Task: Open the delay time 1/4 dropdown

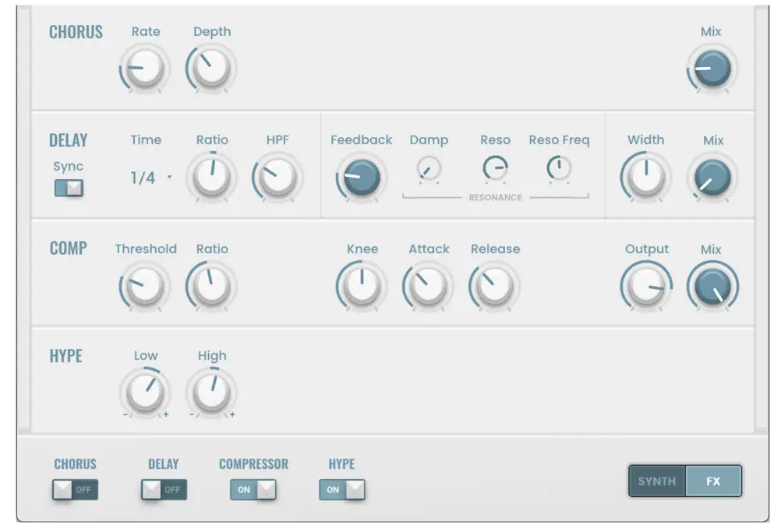Action: pos(147,178)
